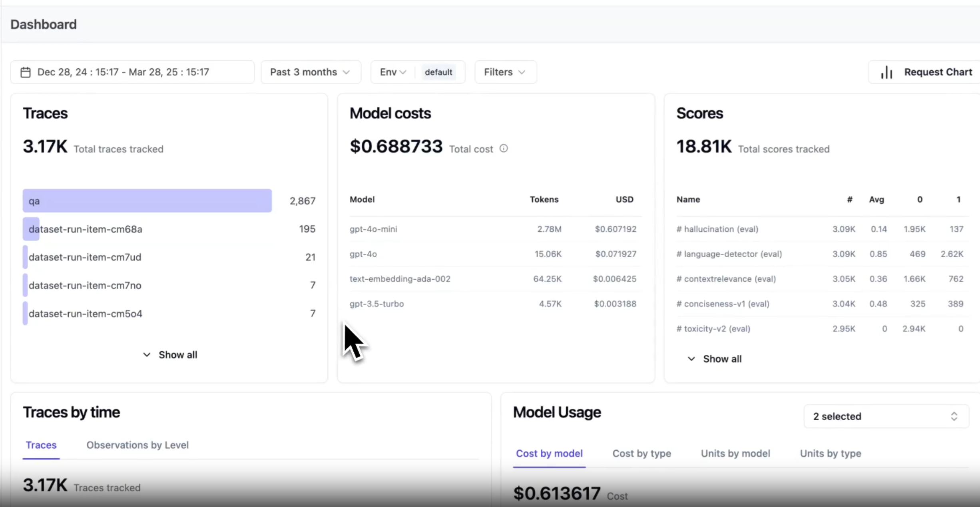Click the Request Chart bar icon
Screen dimensions: 980x507
coord(886,72)
